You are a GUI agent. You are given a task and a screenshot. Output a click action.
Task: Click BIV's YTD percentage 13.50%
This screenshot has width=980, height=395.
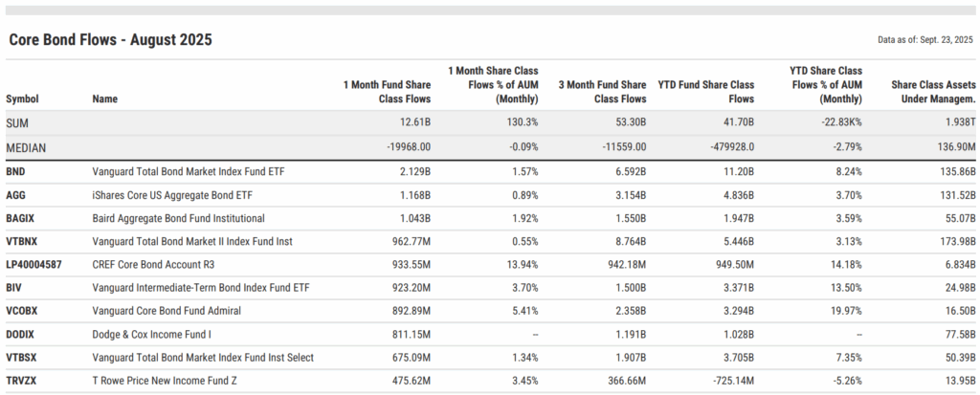click(x=846, y=288)
